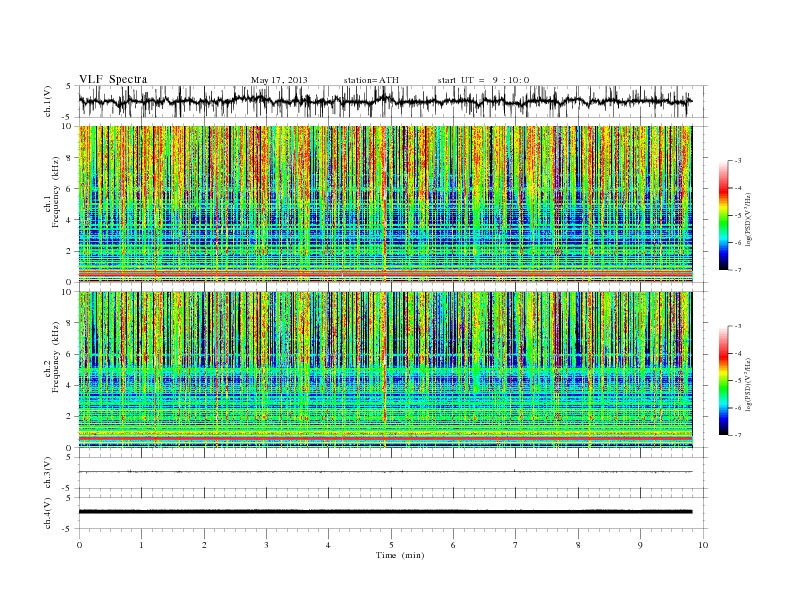This screenshot has width=792, height=612.
Task: Click the "10" tick on the time axis
Action: click(x=703, y=545)
